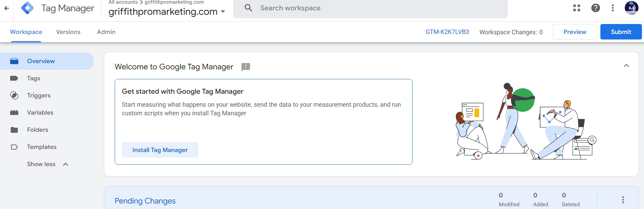Click the Get started with Google Tag Manager heading

coord(183,91)
